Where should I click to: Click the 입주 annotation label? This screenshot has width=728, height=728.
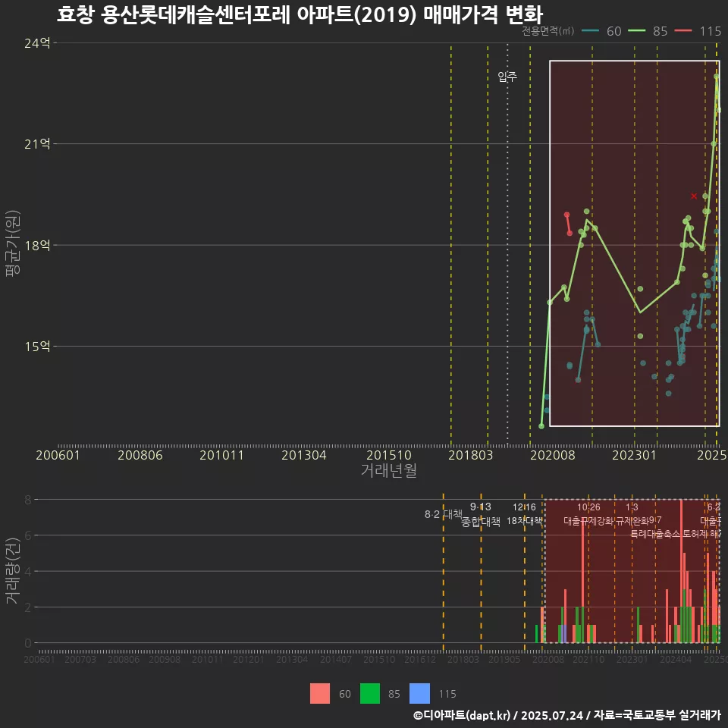507,76
